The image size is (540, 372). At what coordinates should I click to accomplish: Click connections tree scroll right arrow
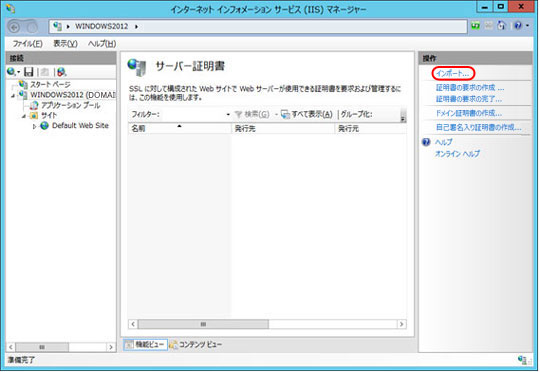pos(111,347)
